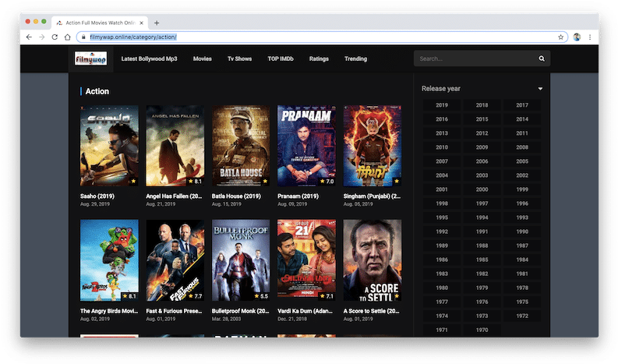
Task: Click the Vardi Ka Dum title link
Action: pos(305,311)
